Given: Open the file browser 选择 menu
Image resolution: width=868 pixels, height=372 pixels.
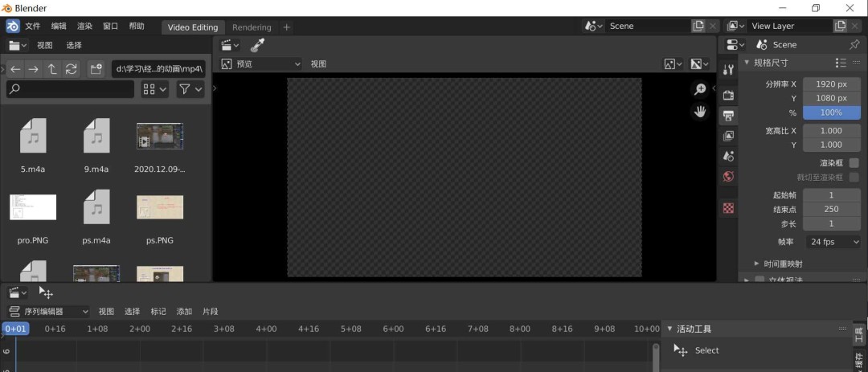Looking at the screenshot, I should coord(74,45).
